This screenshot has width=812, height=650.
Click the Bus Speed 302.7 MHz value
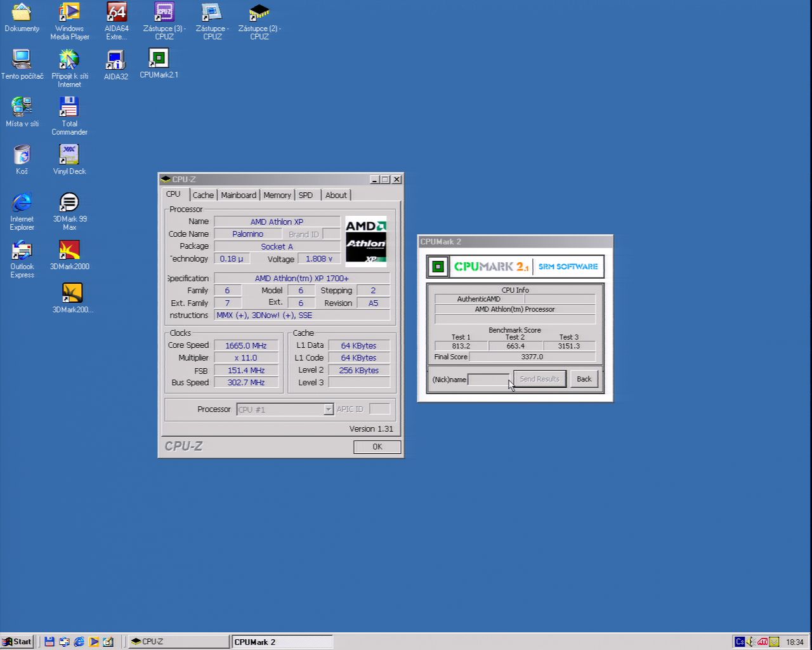tap(246, 383)
